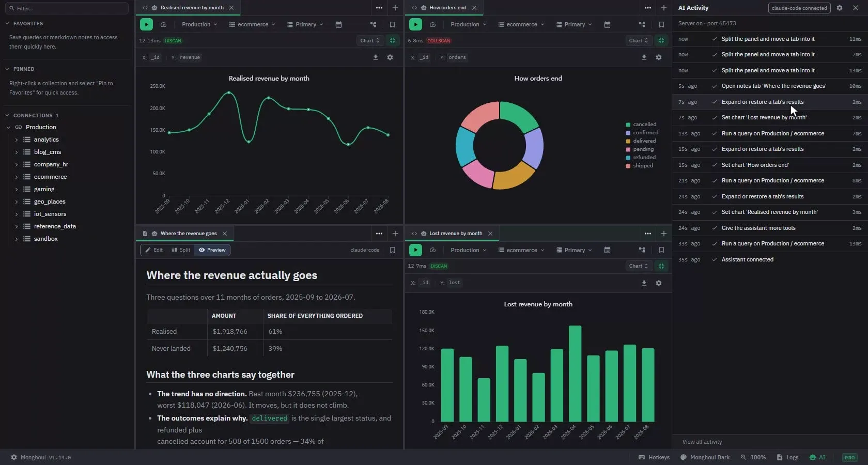This screenshot has width=868, height=465.
Task: Open Primary dropdown in How orders end
Action: click(x=574, y=24)
